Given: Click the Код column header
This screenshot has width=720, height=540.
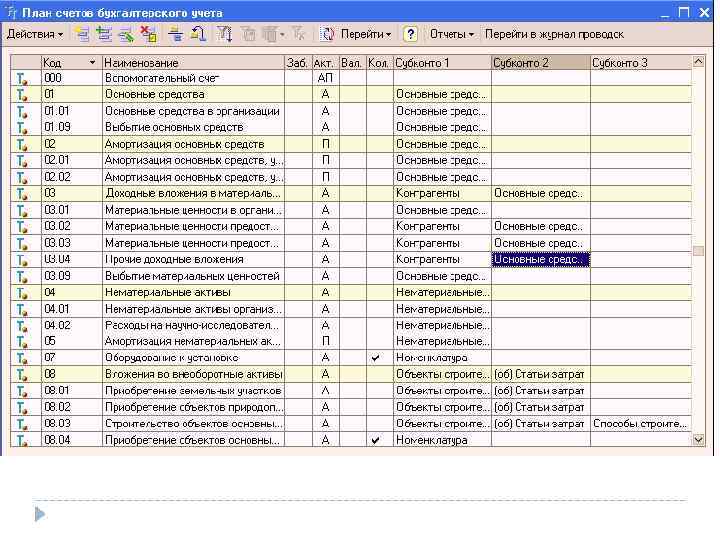Looking at the screenshot, I should click(x=71, y=62).
